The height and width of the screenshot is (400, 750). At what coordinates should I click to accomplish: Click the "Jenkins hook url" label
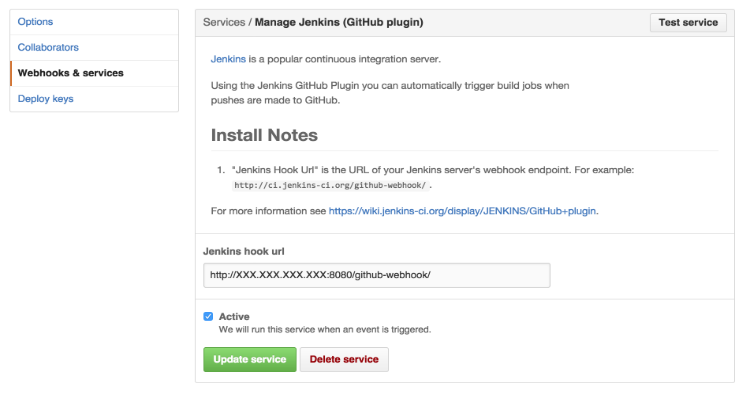tap(243, 251)
